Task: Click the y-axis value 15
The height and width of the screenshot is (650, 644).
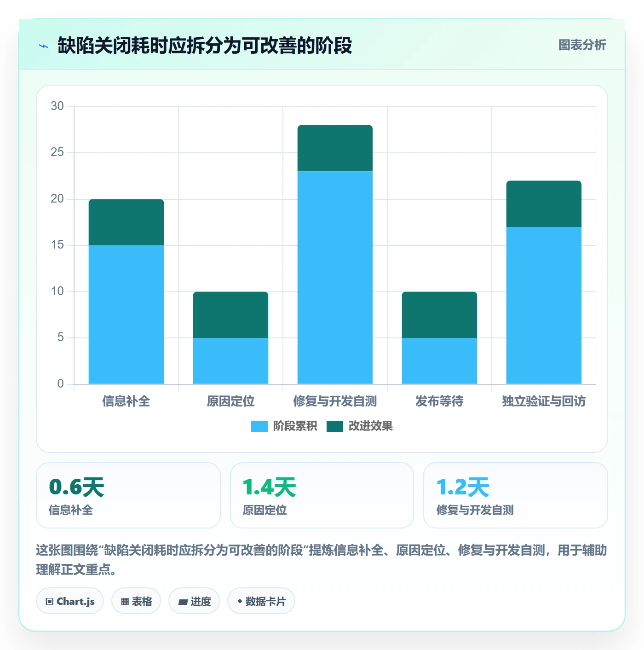Action: [57, 245]
